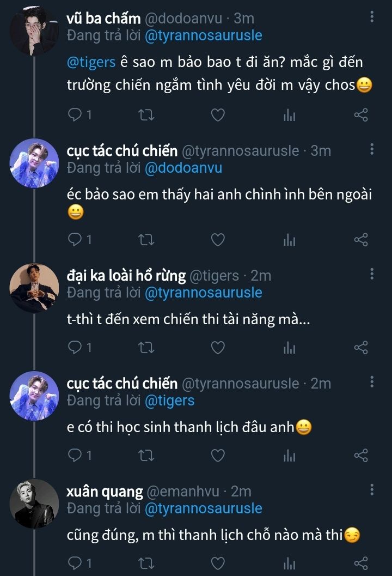Open more options on đại ka loài hổ rừng's tweet
Screen dimensions: 392x576
[372, 274]
